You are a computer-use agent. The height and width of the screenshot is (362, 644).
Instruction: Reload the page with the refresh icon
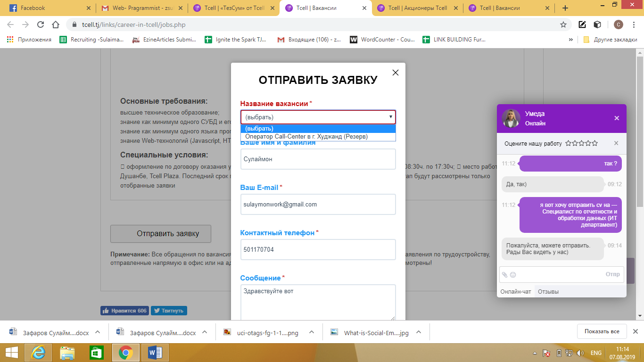41,25
